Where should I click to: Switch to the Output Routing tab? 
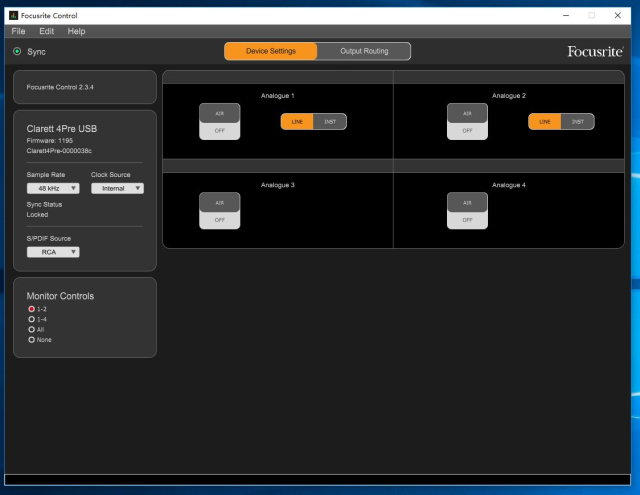364,51
